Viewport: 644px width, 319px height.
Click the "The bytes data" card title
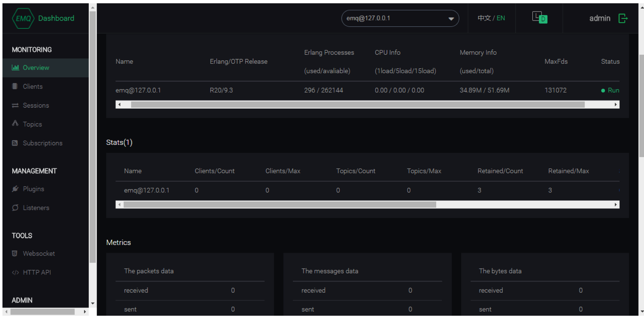pos(500,271)
